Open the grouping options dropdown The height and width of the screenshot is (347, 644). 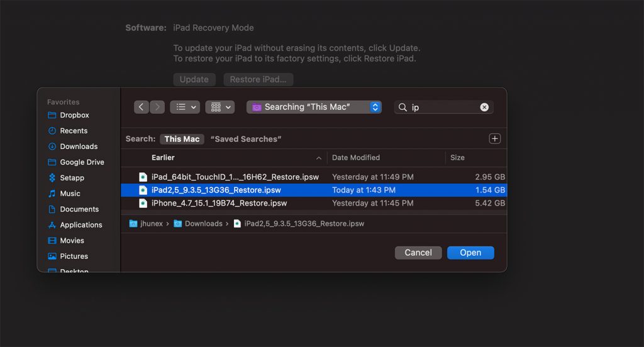tap(220, 107)
